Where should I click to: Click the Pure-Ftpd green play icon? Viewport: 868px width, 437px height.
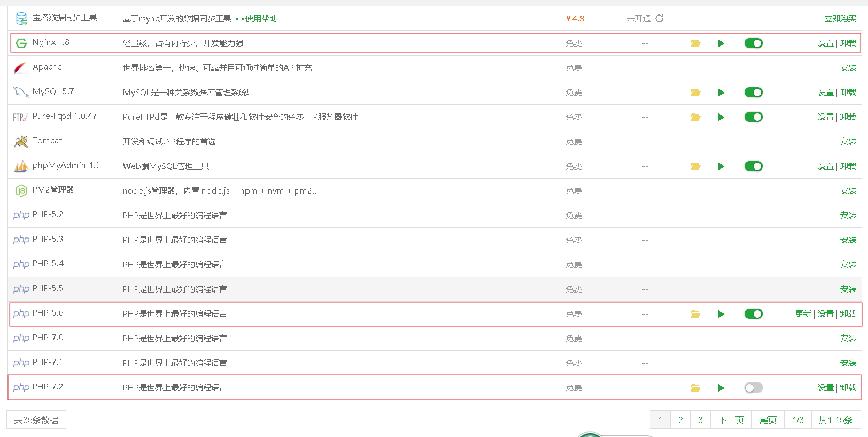(721, 117)
